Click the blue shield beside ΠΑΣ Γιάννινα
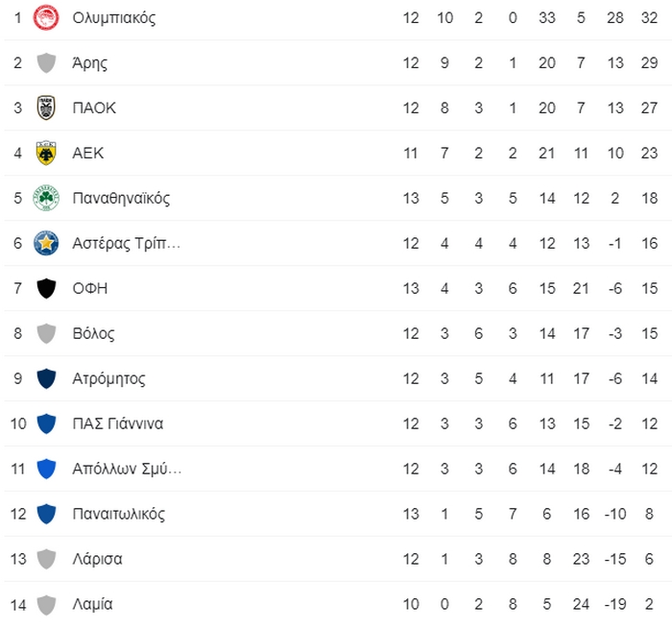The image size is (672, 628). click(46, 423)
